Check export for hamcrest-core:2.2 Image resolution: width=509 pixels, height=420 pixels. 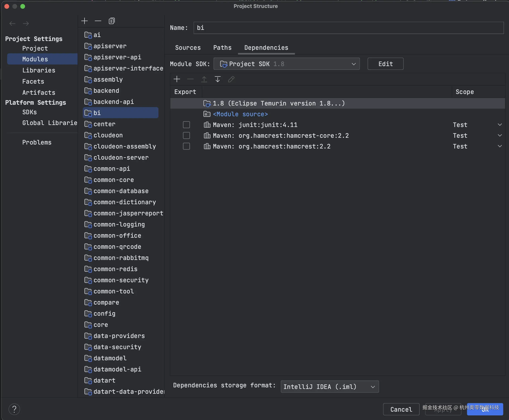click(186, 135)
